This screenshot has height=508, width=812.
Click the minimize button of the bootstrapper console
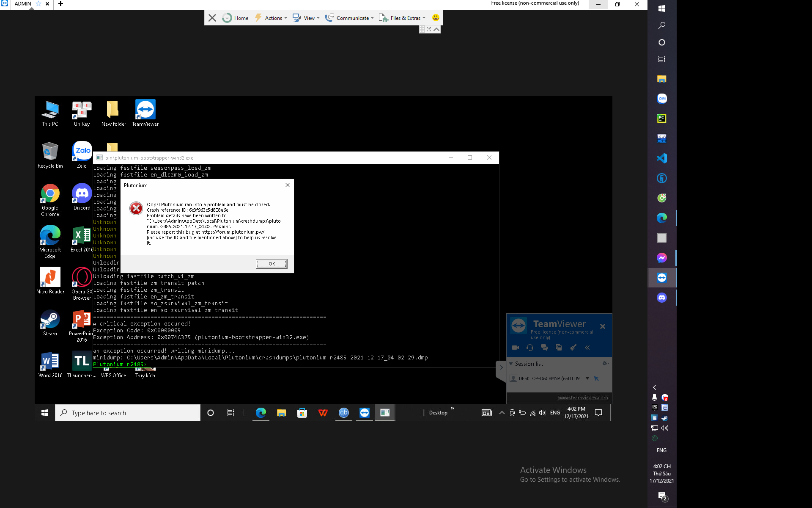[451, 157]
